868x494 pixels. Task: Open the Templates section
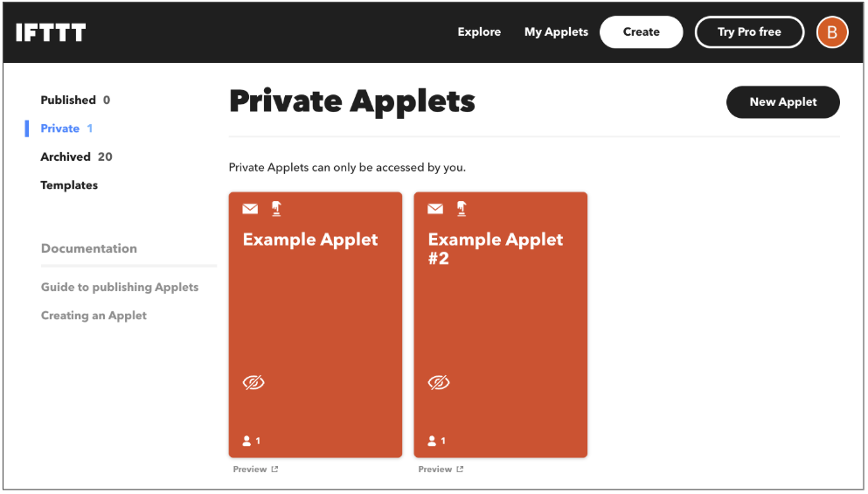(69, 185)
